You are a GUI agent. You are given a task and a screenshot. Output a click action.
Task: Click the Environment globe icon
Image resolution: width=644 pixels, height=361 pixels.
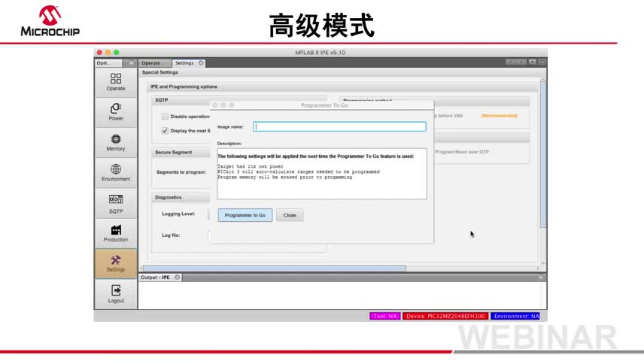116,172
